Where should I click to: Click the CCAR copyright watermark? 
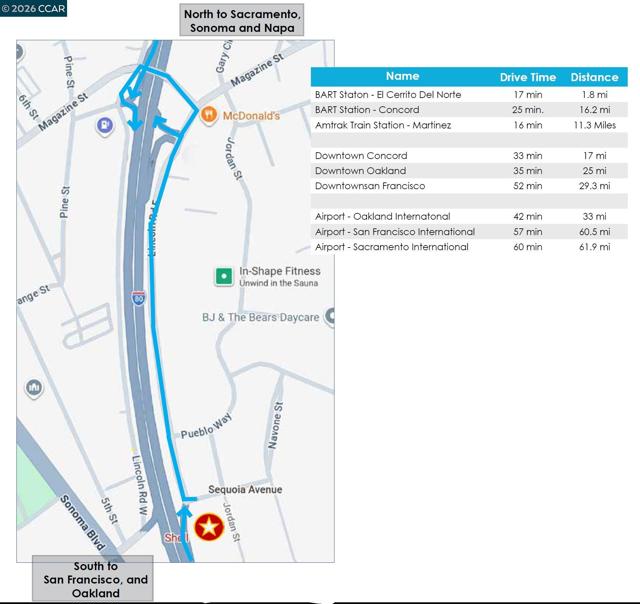33,8
